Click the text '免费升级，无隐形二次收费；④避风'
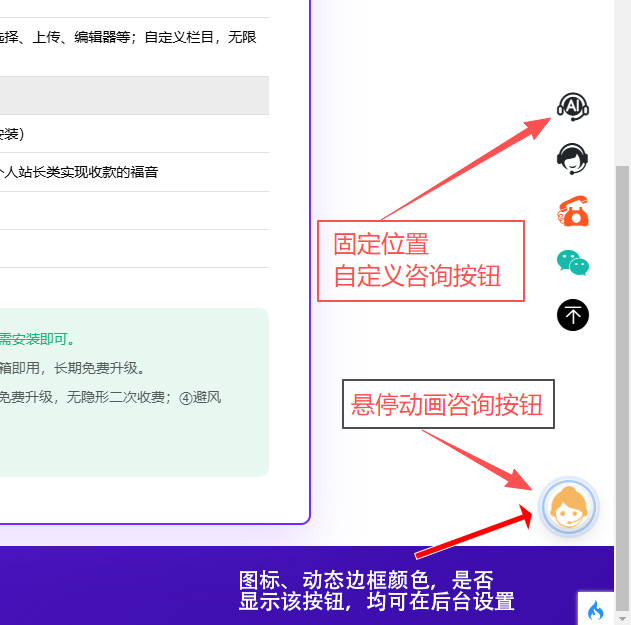Image resolution: width=631 pixels, height=625 pixels. click(x=110, y=398)
